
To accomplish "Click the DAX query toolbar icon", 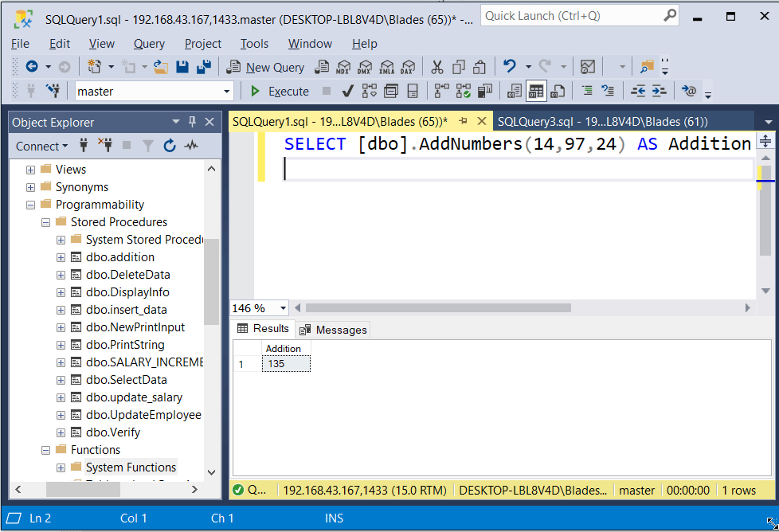I will tap(407, 68).
